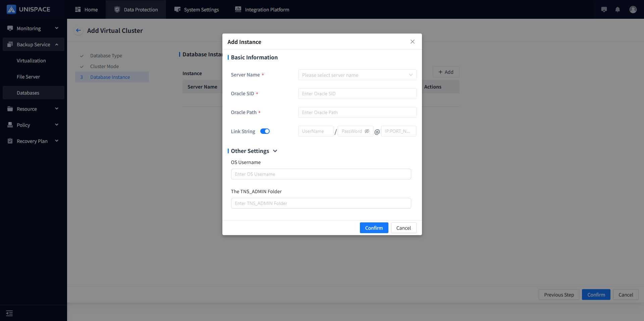Confirm the Add Instance dialog
Screen dimensions: 644x321
[374, 228]
